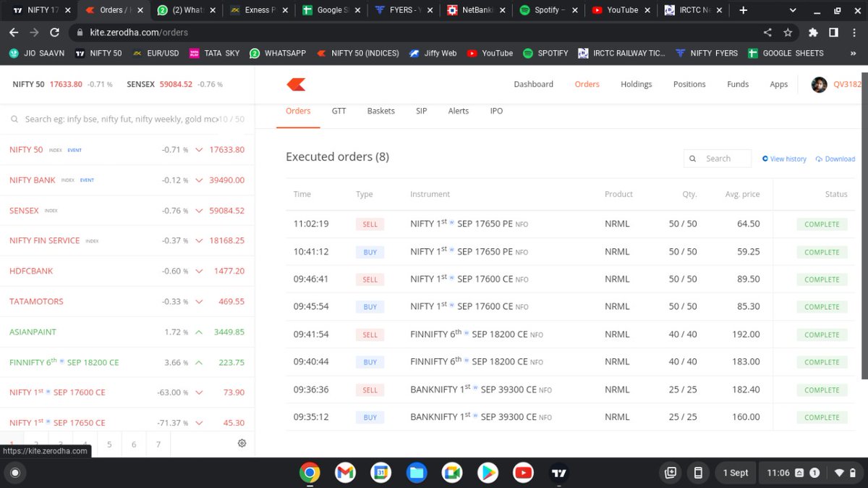Open Gmail from the shelf

(x=345, y=473)
